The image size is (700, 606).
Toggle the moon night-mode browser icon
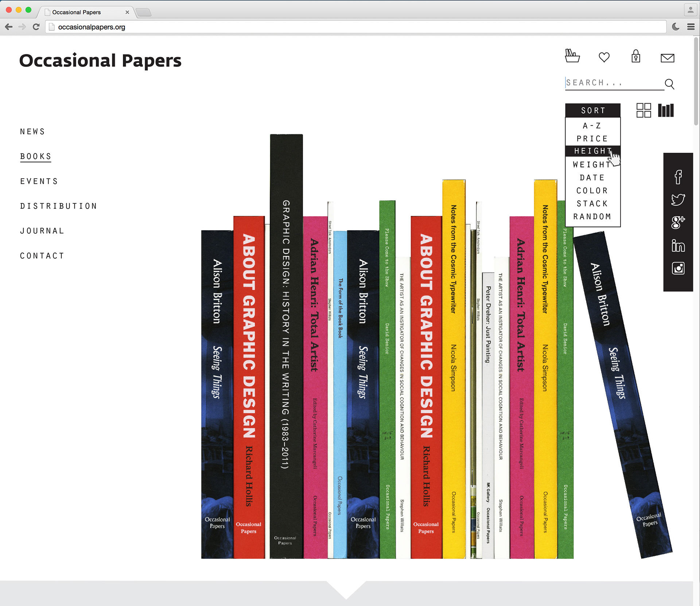tap(675, 27)
